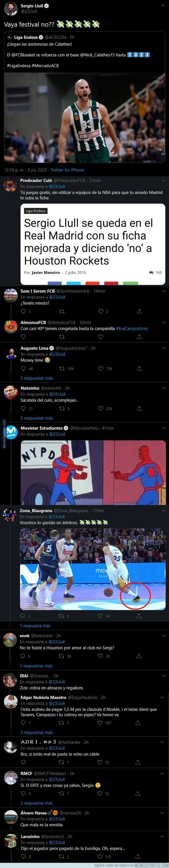169x868 pixels.
Task: Expand '5 respuestas más' under Augusto Lima
Action: click(x=36, y=378)
